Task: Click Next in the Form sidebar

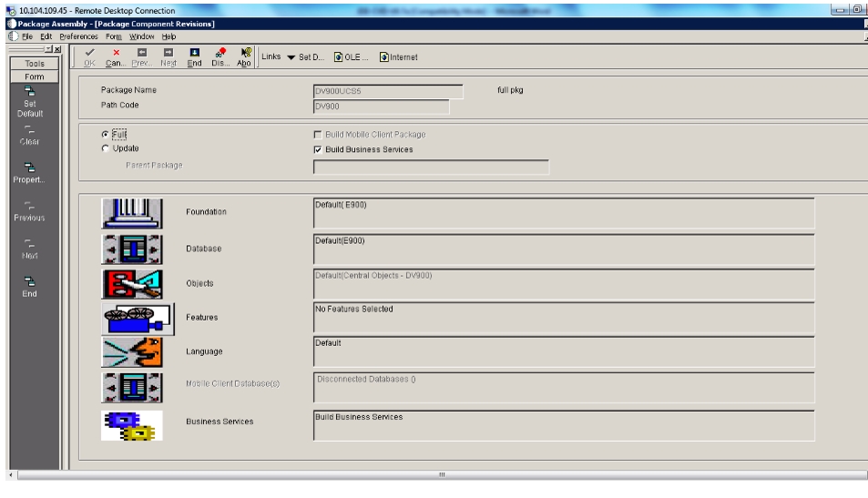Action: coord(30,249)
